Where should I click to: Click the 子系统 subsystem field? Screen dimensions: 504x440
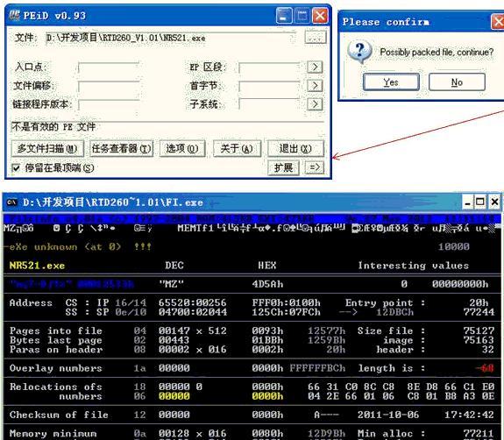(269, 104)
